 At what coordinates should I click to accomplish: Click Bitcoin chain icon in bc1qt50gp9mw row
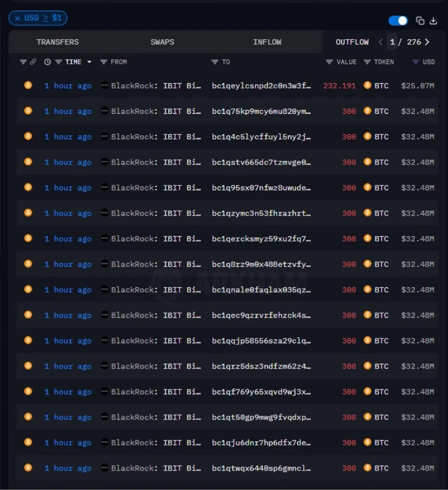(28, 417)
